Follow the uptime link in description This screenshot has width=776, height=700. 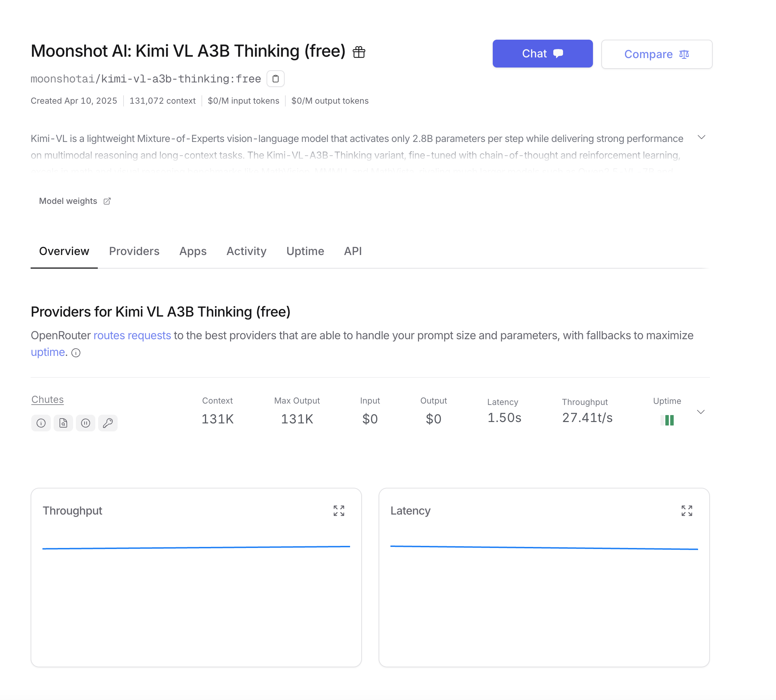pyautogui.click(x=48, y=352)
